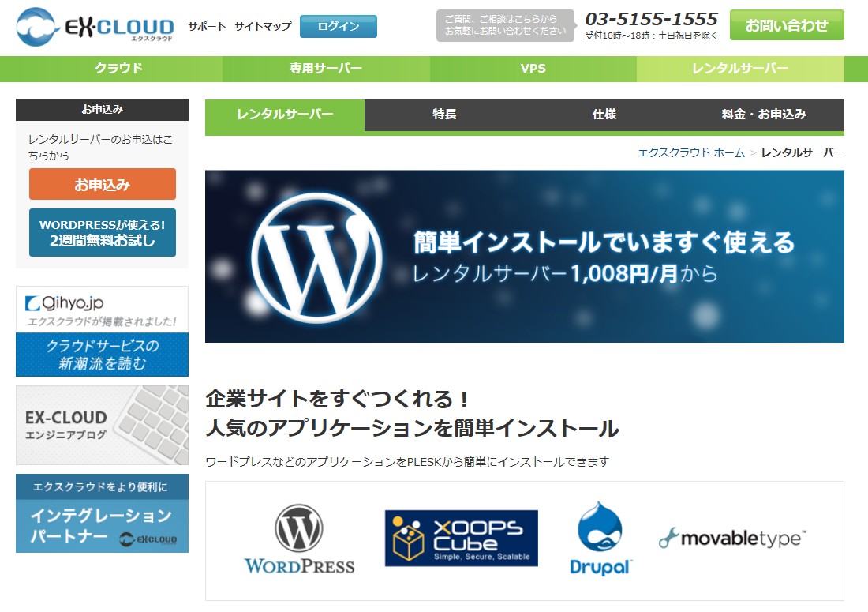Click the phone number 03-5155-1555

click(x=652, y=20)
